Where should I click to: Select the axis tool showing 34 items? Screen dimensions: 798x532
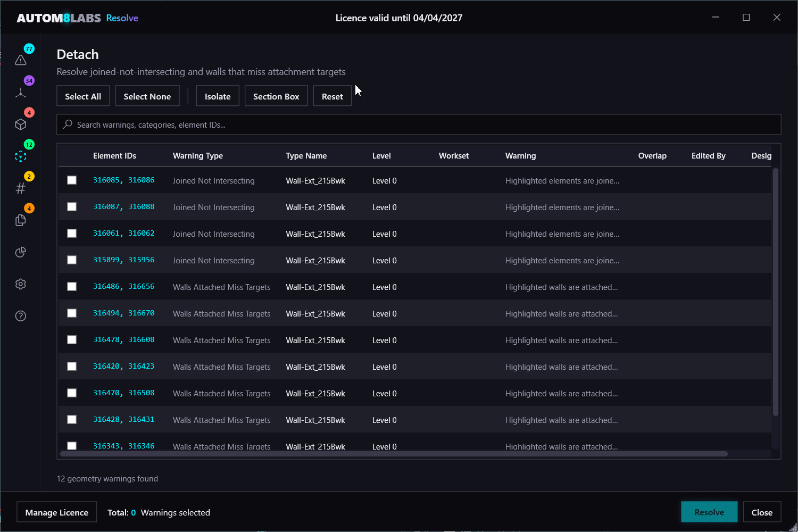(20, 92)
